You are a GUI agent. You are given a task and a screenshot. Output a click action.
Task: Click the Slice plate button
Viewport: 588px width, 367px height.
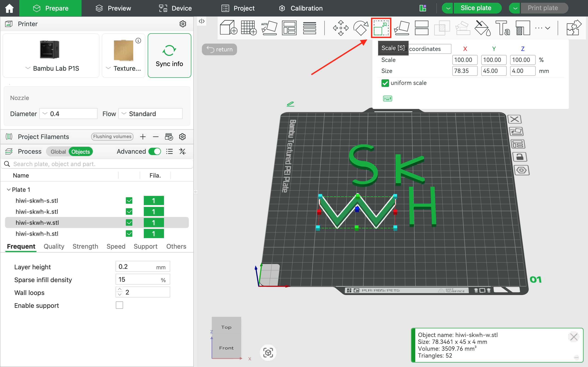click(476, 8)
